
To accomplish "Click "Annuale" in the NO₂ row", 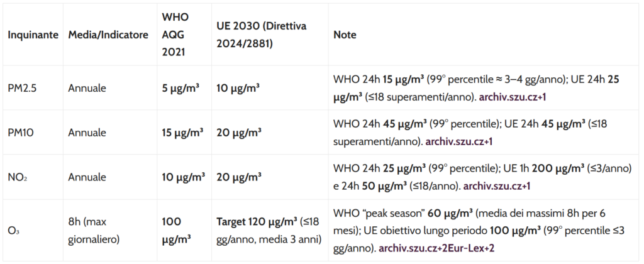I will click(x=87, y=177).
